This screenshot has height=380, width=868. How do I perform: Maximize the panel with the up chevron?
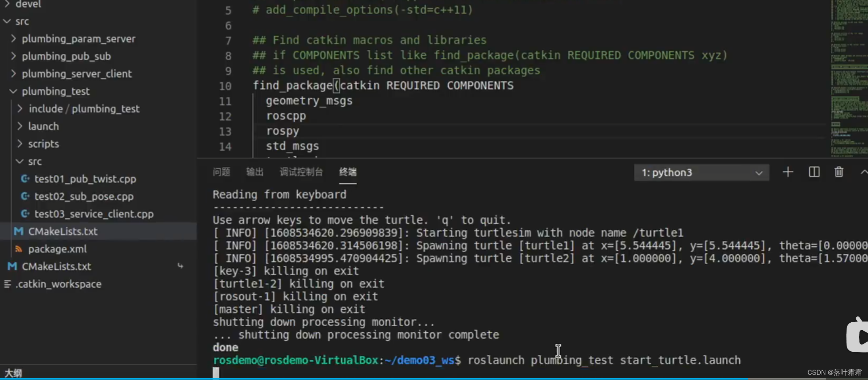coord(864,172)
